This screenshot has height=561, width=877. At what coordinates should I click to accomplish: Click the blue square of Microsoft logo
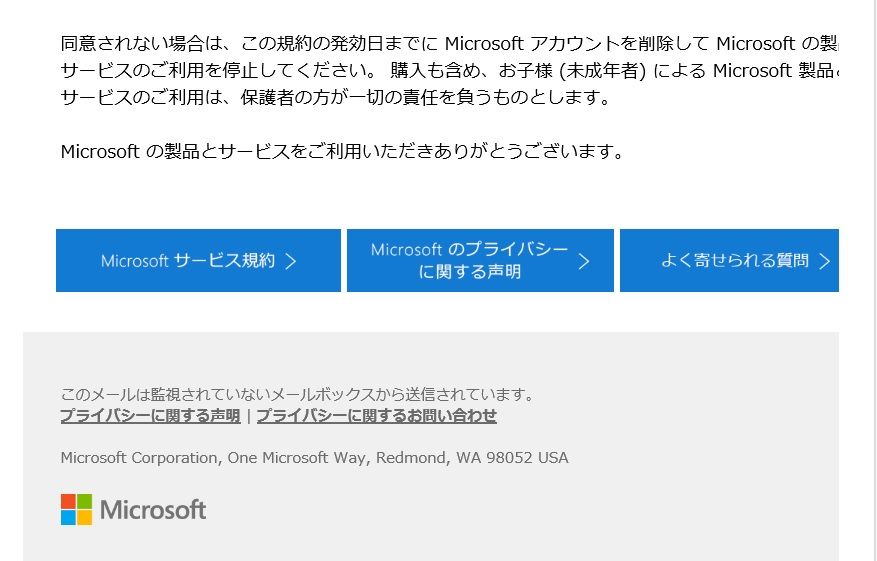pyautogui.click(x=68, y=517)
